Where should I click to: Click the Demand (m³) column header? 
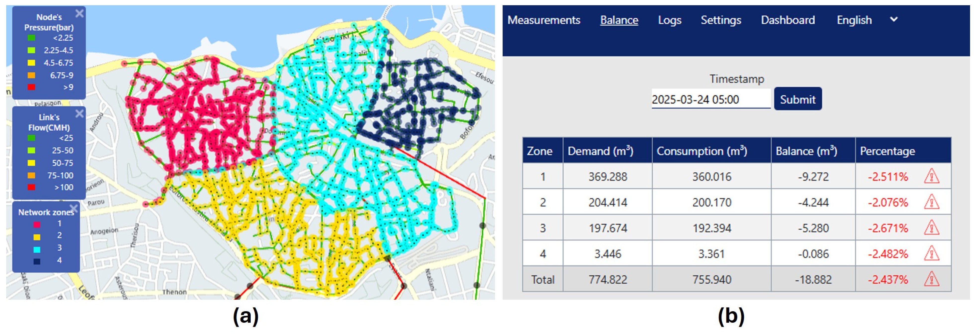[607, 150]
